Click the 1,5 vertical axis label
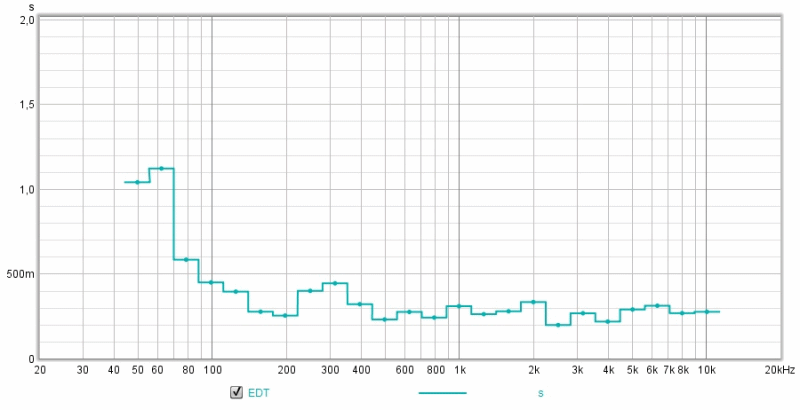800x410 pixels. coord(27,105)
